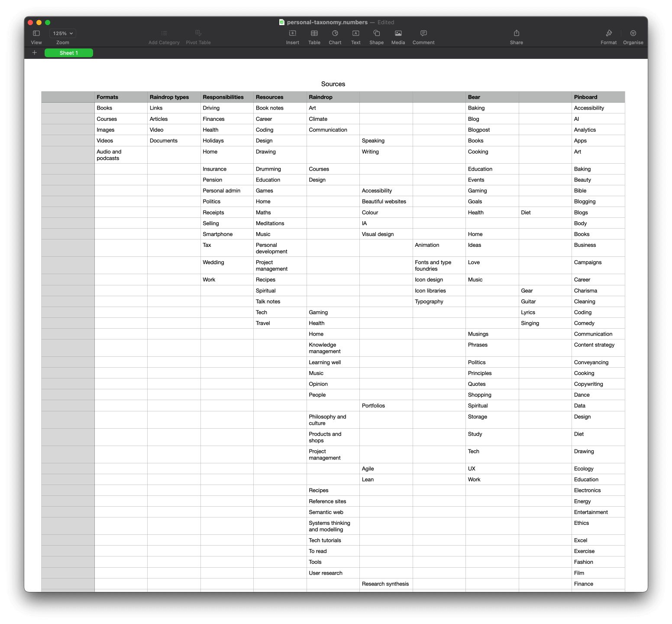Click the Add Category control
The width and height of the screenshot is (672, 624).
164,36
